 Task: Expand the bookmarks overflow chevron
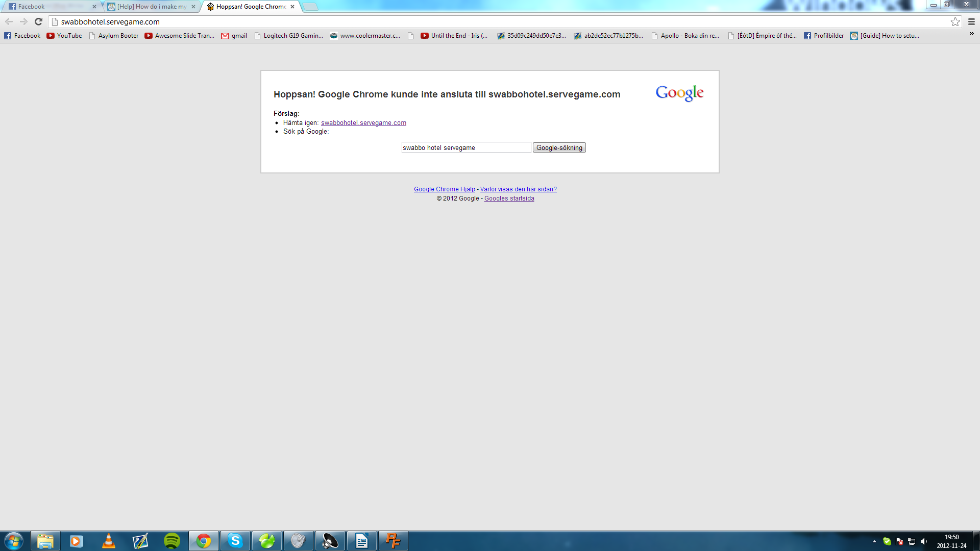[x=971, y=34]
